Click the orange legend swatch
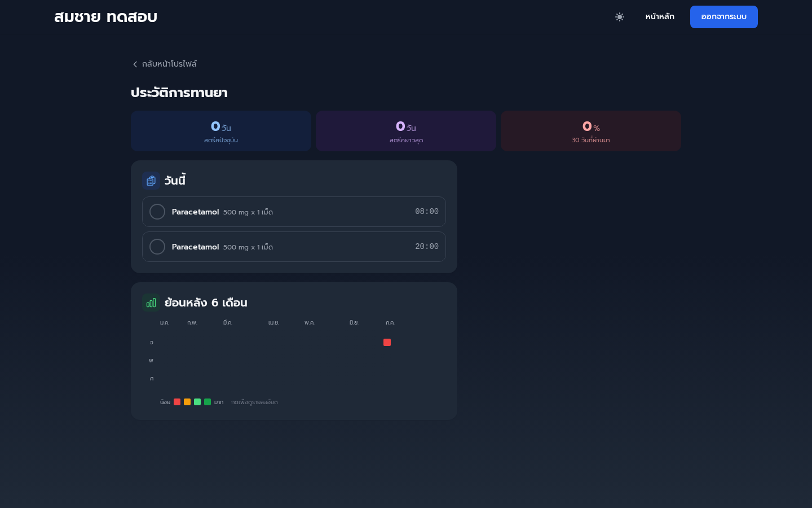This screenshot has width=812, height=508. (187, 402)
